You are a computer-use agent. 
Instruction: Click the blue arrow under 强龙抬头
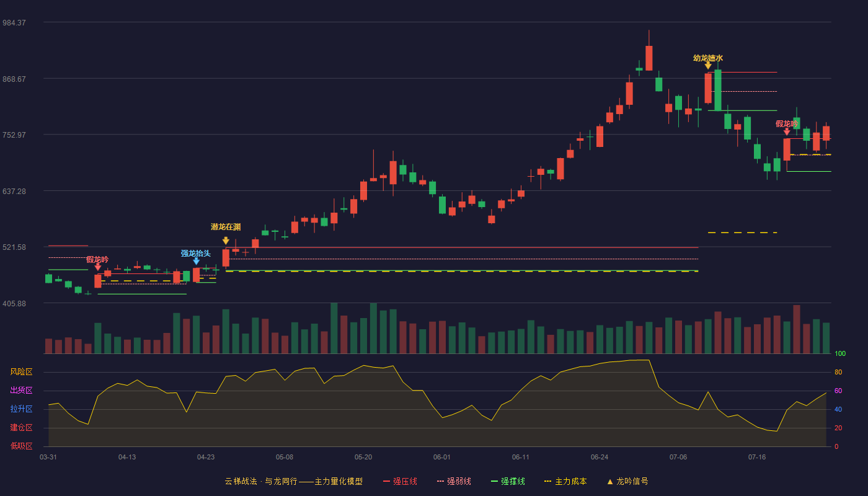coord(196,261)
